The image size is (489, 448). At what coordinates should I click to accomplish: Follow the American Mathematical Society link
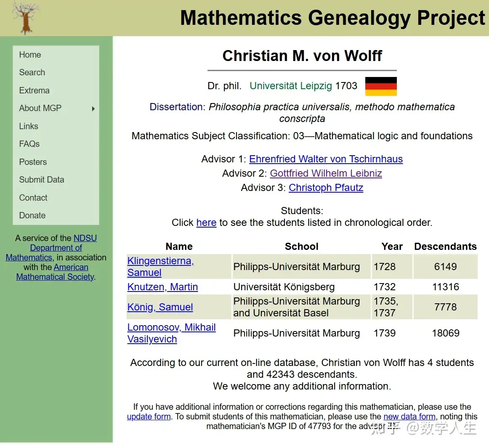click(x=55, y=272)
